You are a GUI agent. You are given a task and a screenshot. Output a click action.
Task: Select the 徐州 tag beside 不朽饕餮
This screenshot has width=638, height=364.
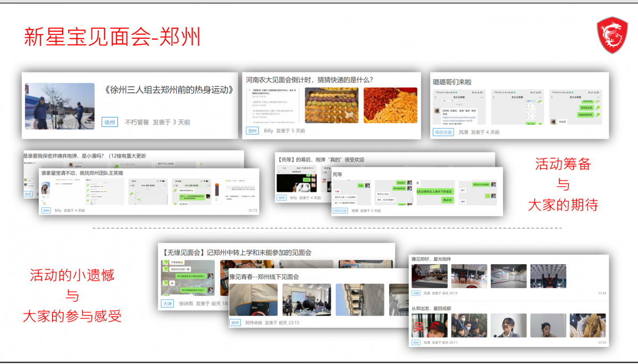(x=110, y=122)
